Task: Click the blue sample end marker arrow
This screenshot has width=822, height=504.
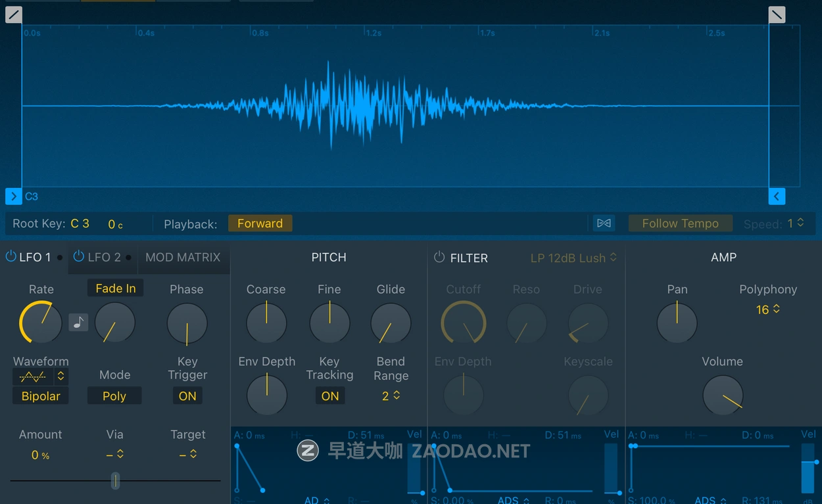Action: [x=777, y=196]
